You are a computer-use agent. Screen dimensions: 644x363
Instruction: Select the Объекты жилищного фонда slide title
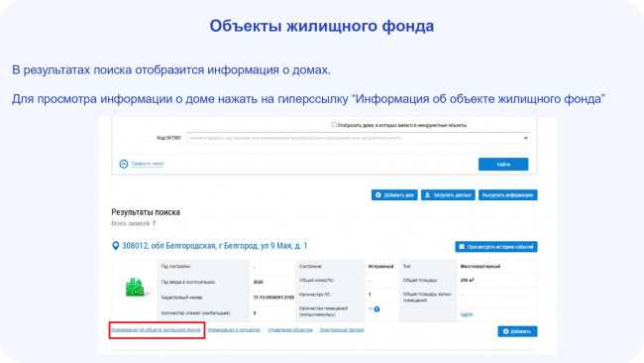pyautogui.click(x=322, y=26)
